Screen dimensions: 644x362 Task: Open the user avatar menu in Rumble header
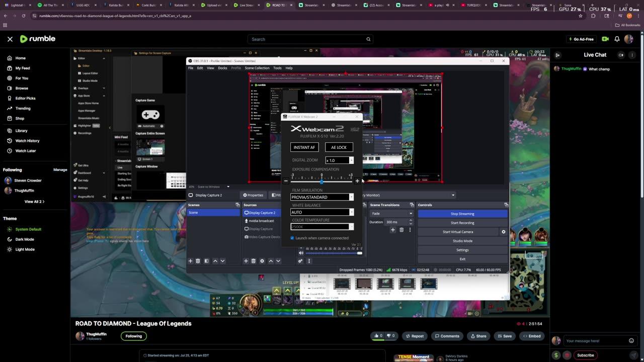(x=628, y=39)
